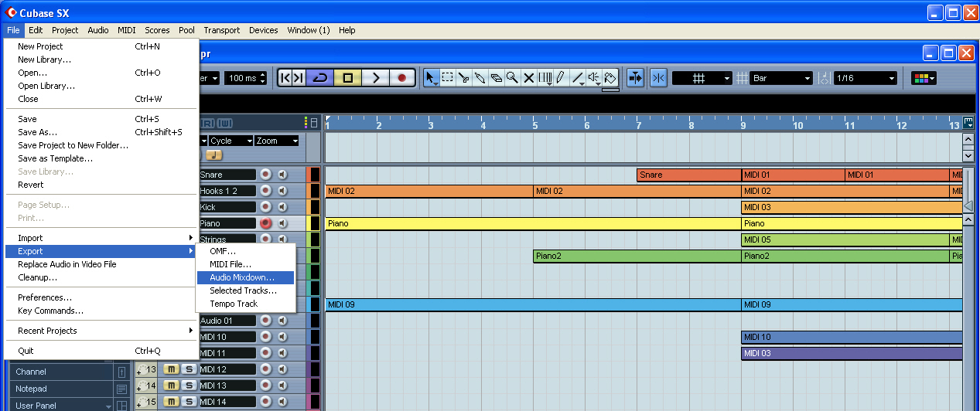Adjust the 100 ms stepper field
Viewport: 980px width, 411px height.
(x=246, y=78)
